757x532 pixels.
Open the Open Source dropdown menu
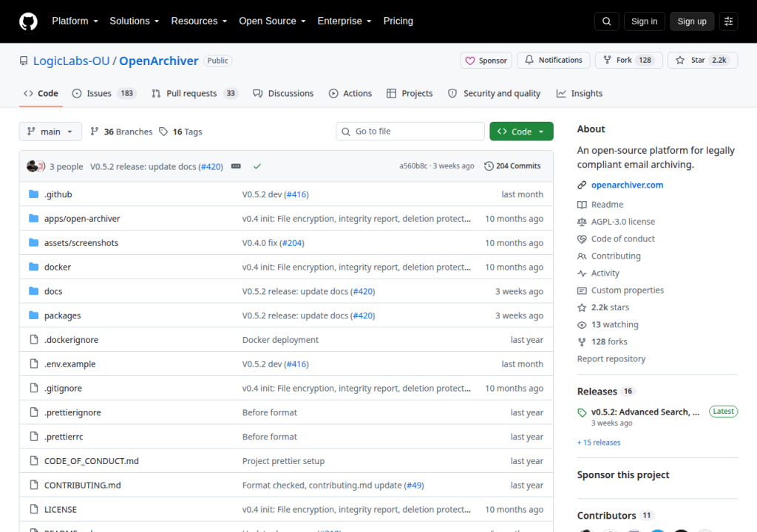(x=272, y=21)
